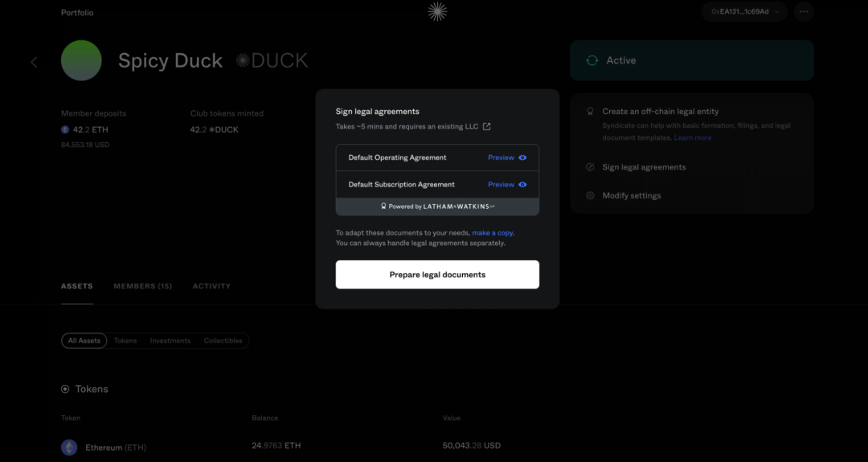The height and width of the screenshot is (462, 868).
Task: Click the Ethereum token icon in assets
Action: click(x=69, y=447)
